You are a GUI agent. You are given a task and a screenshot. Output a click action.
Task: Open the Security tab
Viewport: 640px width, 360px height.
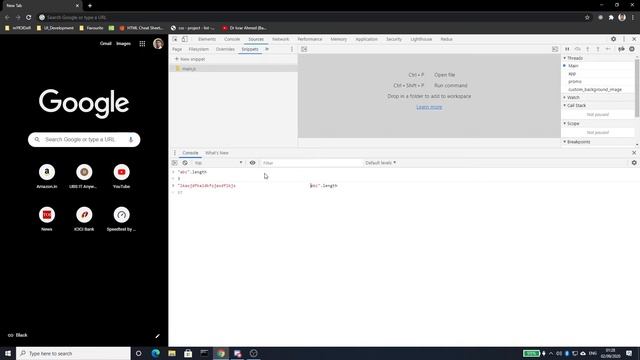(x=394, y=39)
